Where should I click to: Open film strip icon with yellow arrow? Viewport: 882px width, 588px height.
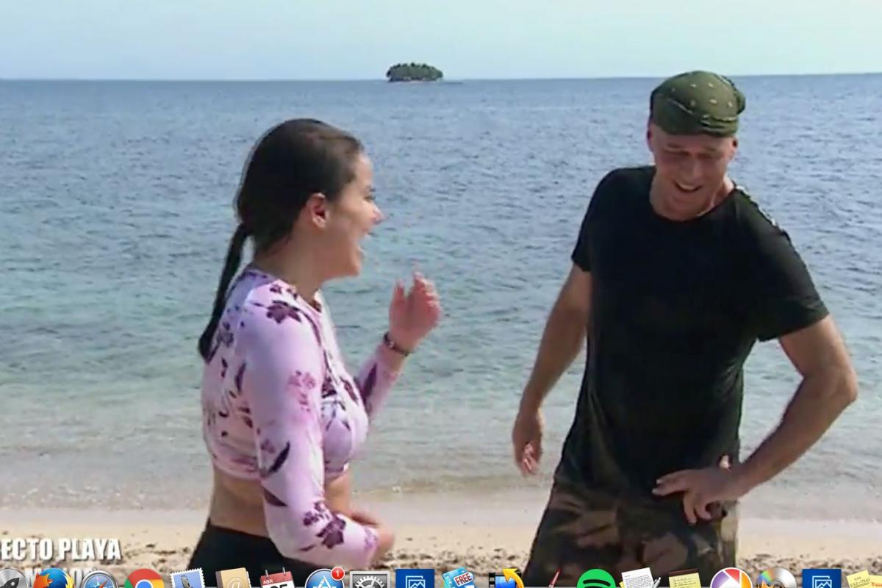click(x=506, y=581)
